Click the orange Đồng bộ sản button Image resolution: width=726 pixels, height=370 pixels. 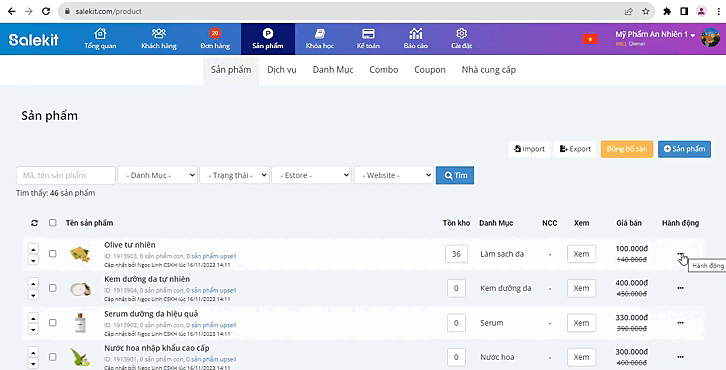click(627, 149)
